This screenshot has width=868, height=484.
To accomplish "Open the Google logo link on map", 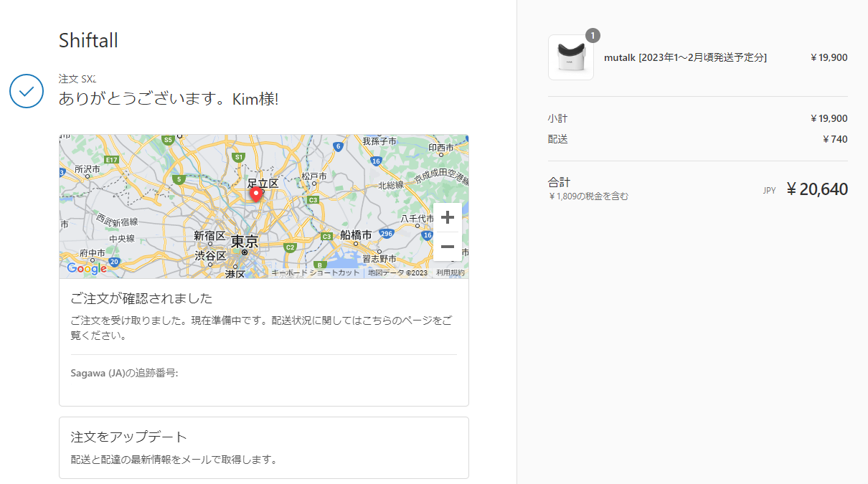I will 87,269.
